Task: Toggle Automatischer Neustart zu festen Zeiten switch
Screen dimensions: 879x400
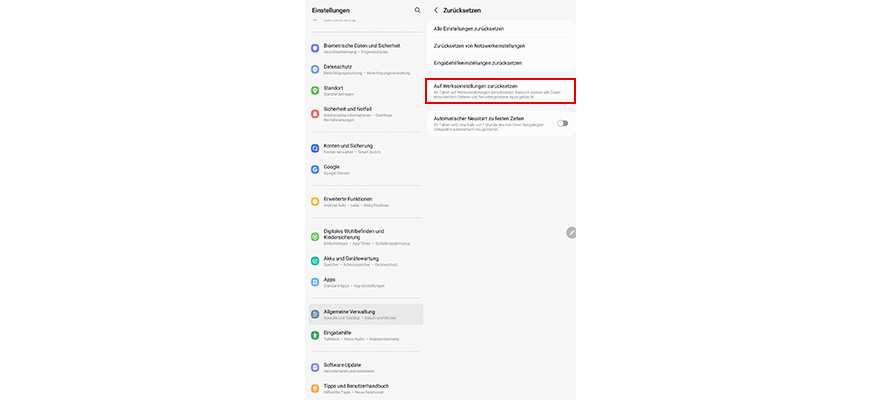Action: click(562, 123)
